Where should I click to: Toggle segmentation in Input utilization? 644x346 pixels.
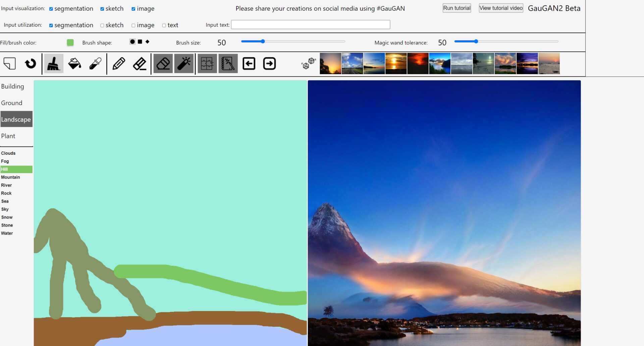click(51, 26)
